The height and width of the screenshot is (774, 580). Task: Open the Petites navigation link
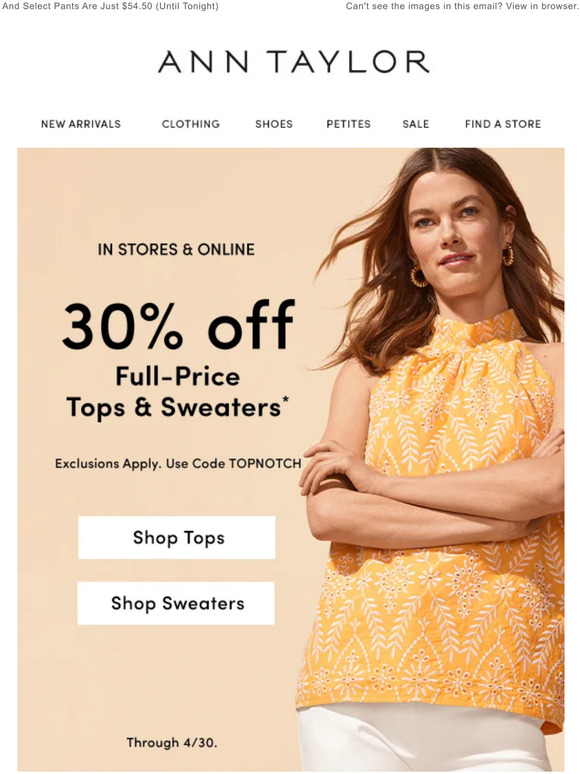pos(348,124)
